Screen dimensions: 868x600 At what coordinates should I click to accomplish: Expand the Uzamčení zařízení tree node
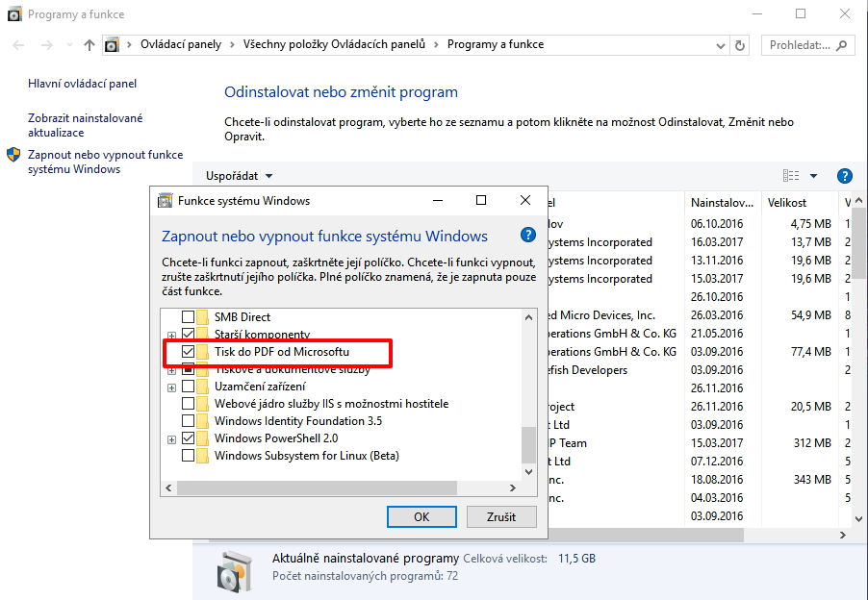tap(171, 387)
